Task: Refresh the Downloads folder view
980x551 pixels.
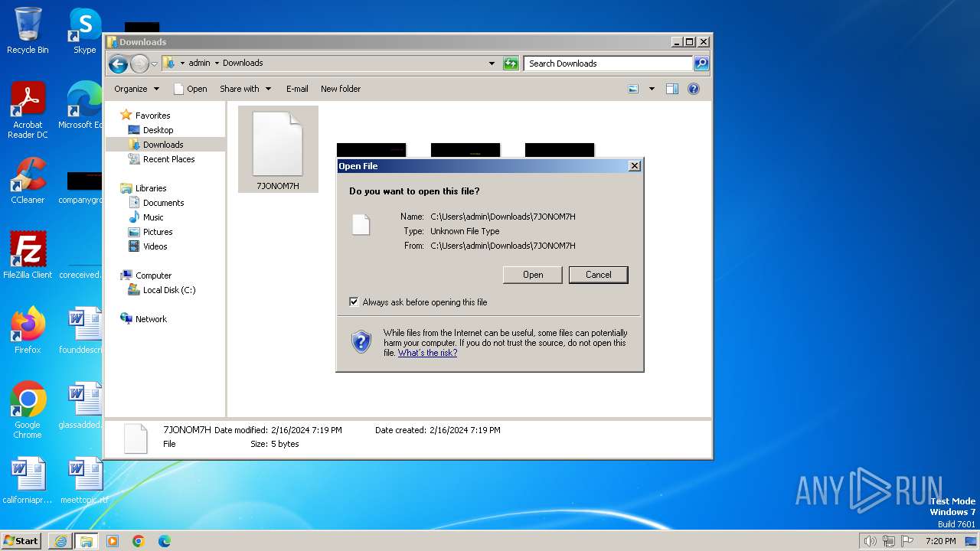Action: (x=511, y=64)
